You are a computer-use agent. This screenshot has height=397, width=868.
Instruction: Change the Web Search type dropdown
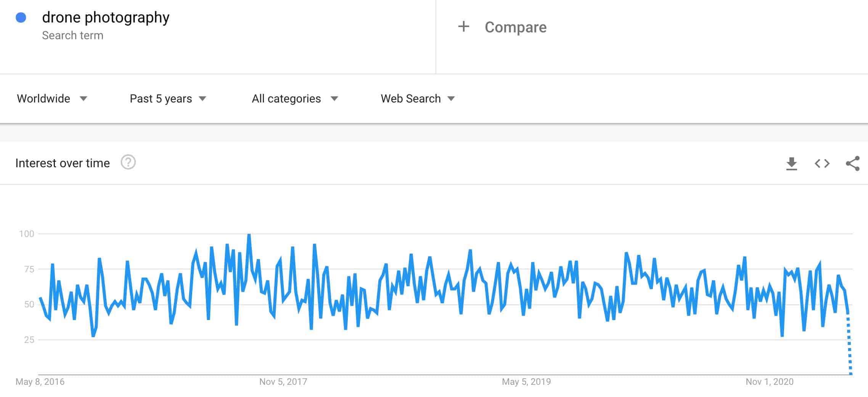click(x=418, y=99)
